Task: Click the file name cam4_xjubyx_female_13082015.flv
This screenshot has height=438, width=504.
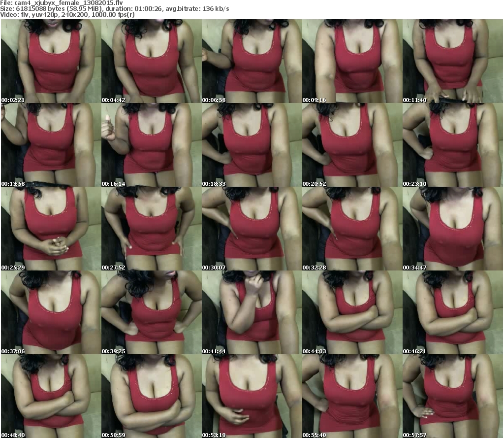Action: [x=68, y=3]
